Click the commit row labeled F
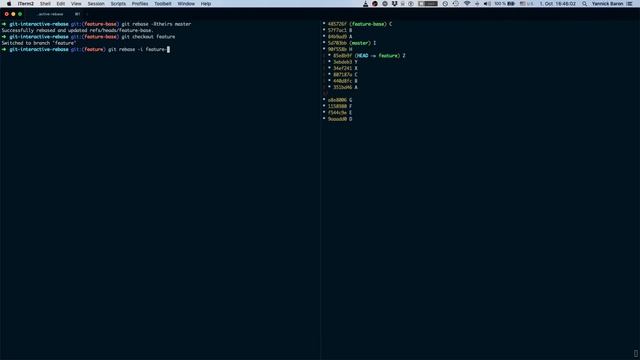640x360 pixels. (x=338, y=107)
